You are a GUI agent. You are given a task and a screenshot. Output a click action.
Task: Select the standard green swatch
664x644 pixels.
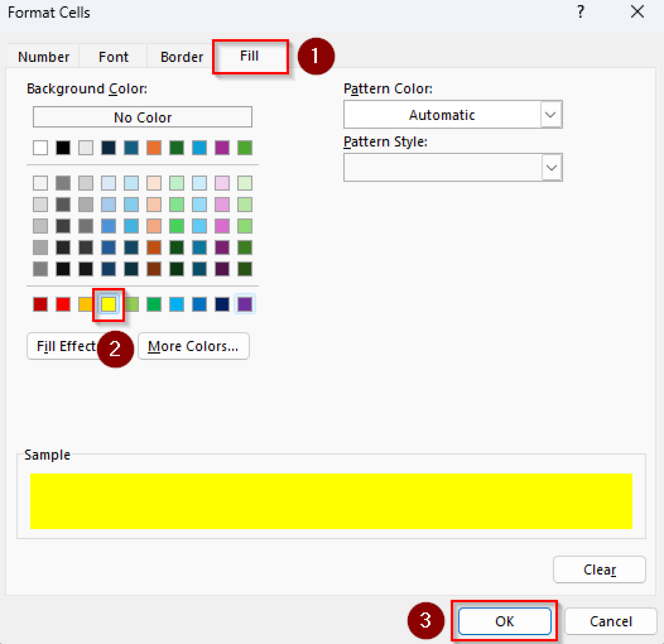[153, 304]
